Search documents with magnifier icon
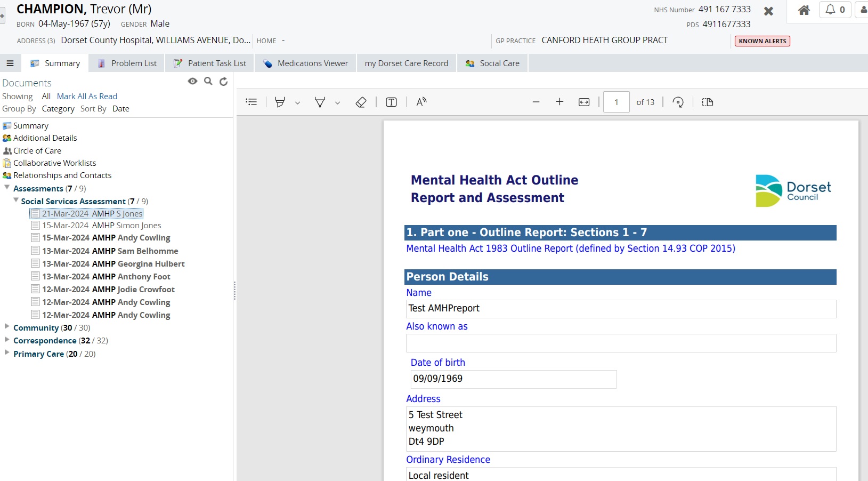Image resolution: width=868 pixels, height=481 pixels. 208,81
